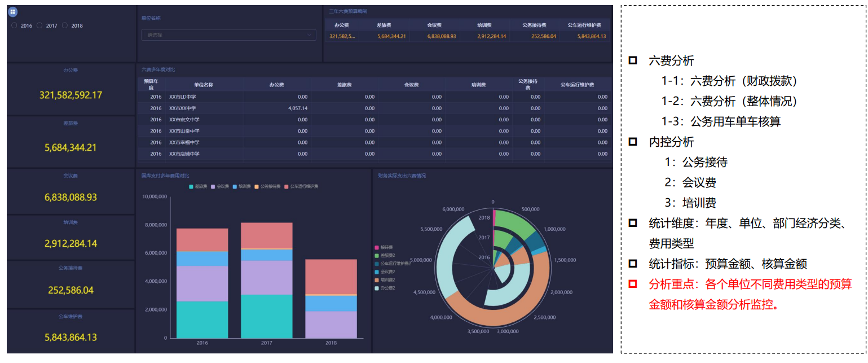Toggle 培训费 legend in bar chart
The image size is (868, 363).
coord(242,186)
